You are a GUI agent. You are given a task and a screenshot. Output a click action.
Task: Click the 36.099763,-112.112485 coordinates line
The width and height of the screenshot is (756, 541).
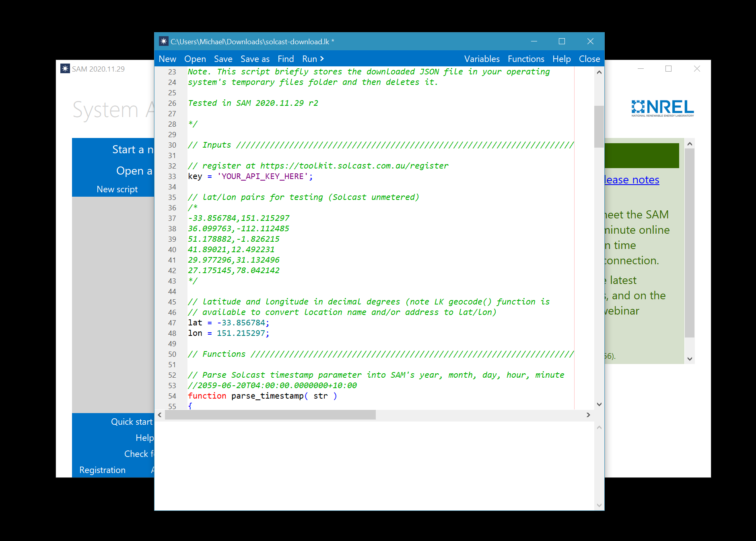(239, 228)
